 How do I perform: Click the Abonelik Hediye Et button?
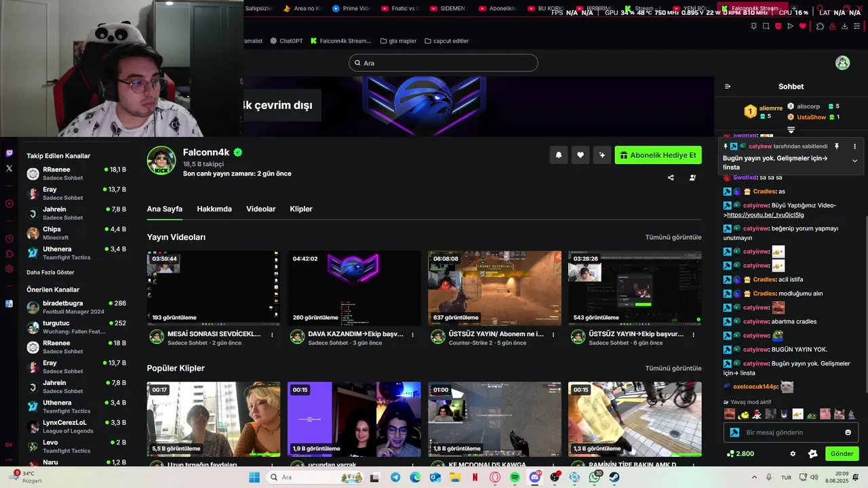click(x=658, y=155)
